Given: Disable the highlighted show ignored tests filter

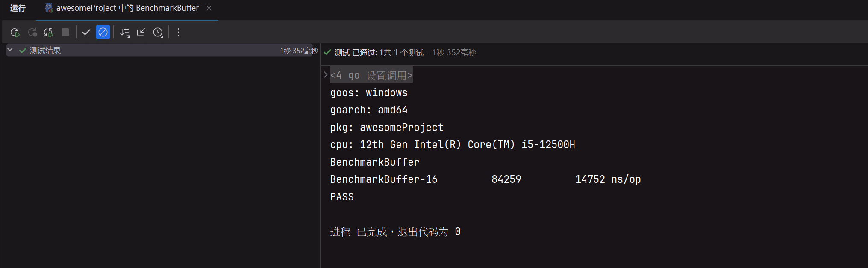Looking at the screenshot, I should coord(103,32).
